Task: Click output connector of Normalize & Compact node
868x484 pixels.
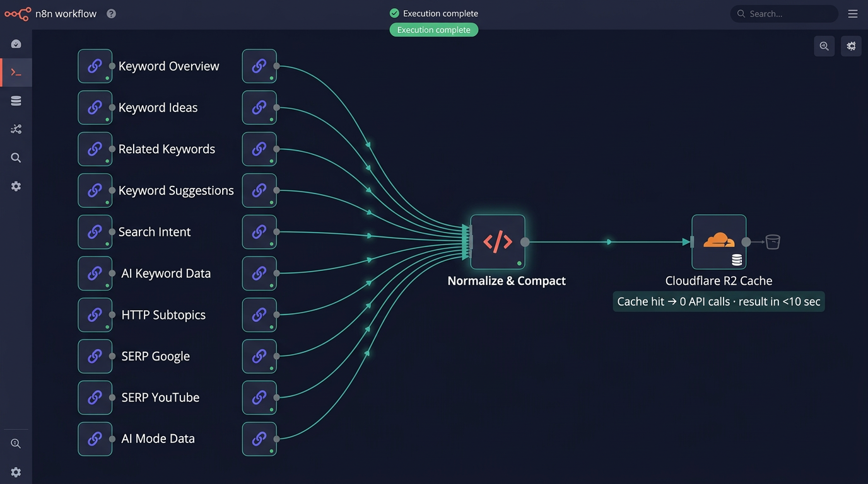Action: 525,242
